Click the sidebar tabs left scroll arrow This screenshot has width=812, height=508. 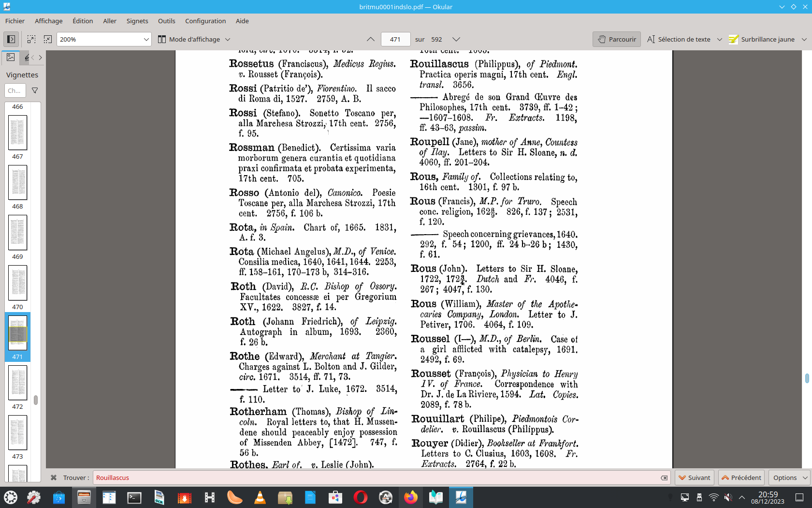coord(33,57)
